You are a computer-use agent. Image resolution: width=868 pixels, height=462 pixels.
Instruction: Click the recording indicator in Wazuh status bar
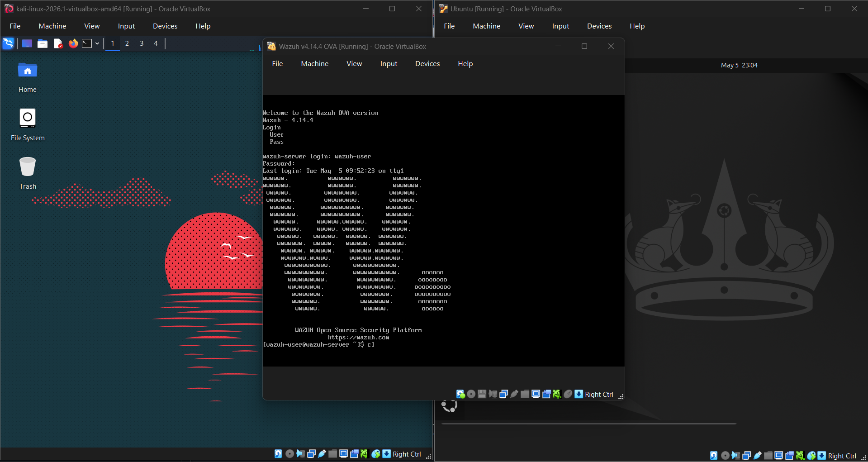click(546, 394)
